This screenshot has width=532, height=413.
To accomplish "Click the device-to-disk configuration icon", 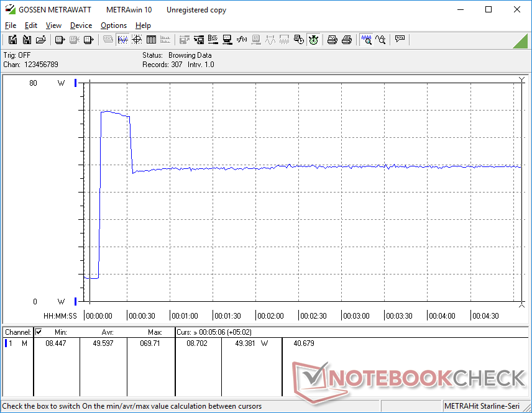I will (x=199, y=40).
